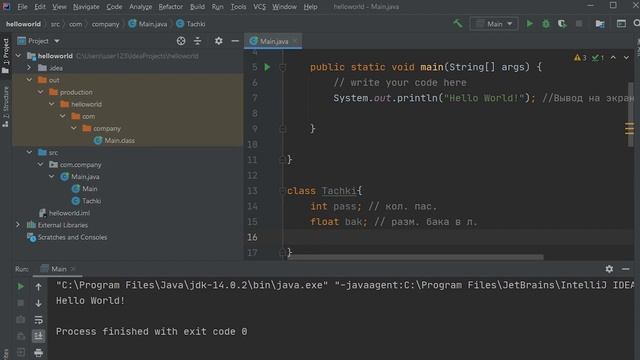Collapse the production folder
The height and width of the screenshot is (360, 640).
click(x=40, y=92)
